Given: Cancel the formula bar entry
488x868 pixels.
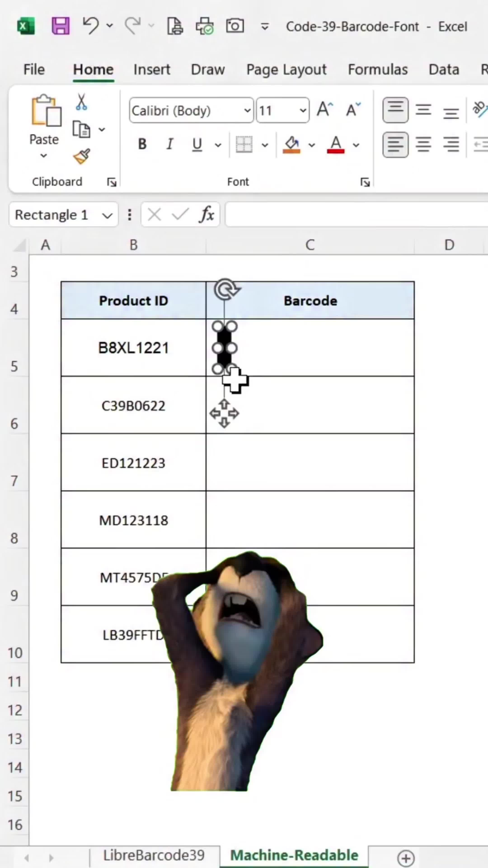Looking at the screenshot, I should [x=154, y=214].
